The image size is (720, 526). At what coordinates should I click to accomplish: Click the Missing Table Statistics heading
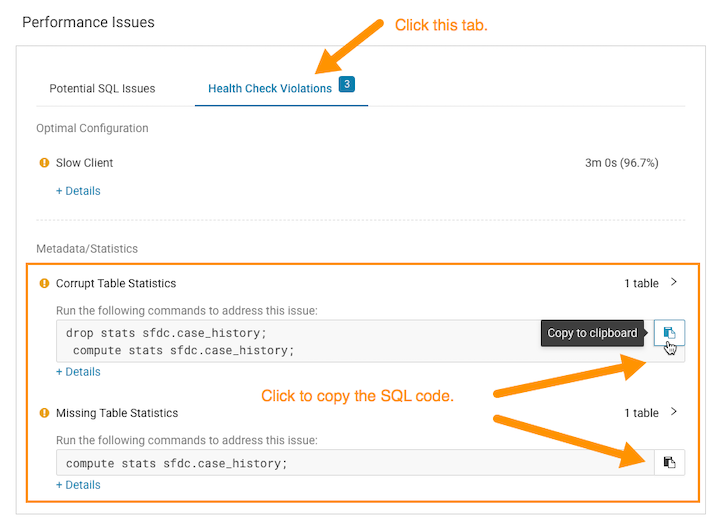pos(117,413)
